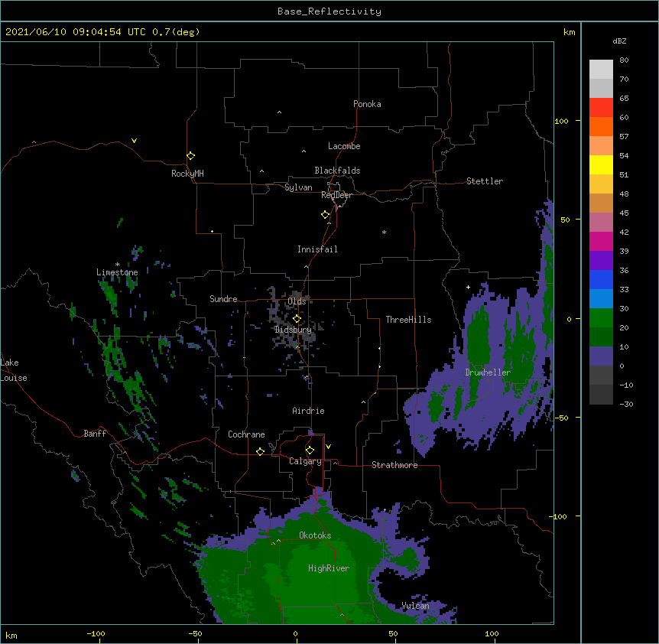Select the yellow v marker east of Calgary
This screenshot has height=644, width=659.
pos(328,447)
